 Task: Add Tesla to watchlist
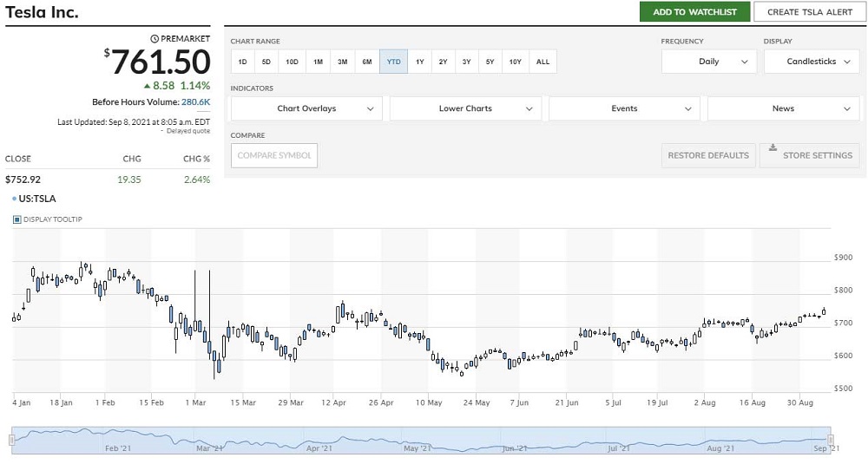(x=694, y=11)
